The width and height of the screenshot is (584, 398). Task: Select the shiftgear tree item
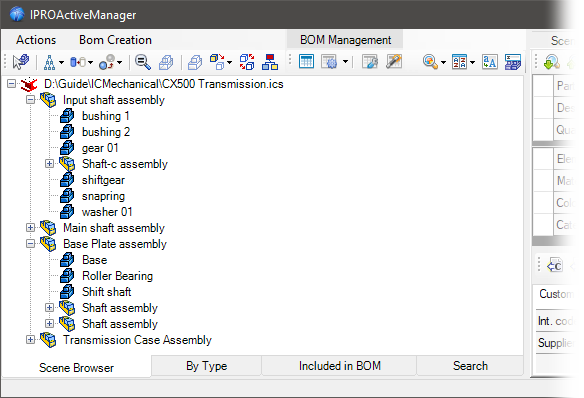tap(103, 180)
